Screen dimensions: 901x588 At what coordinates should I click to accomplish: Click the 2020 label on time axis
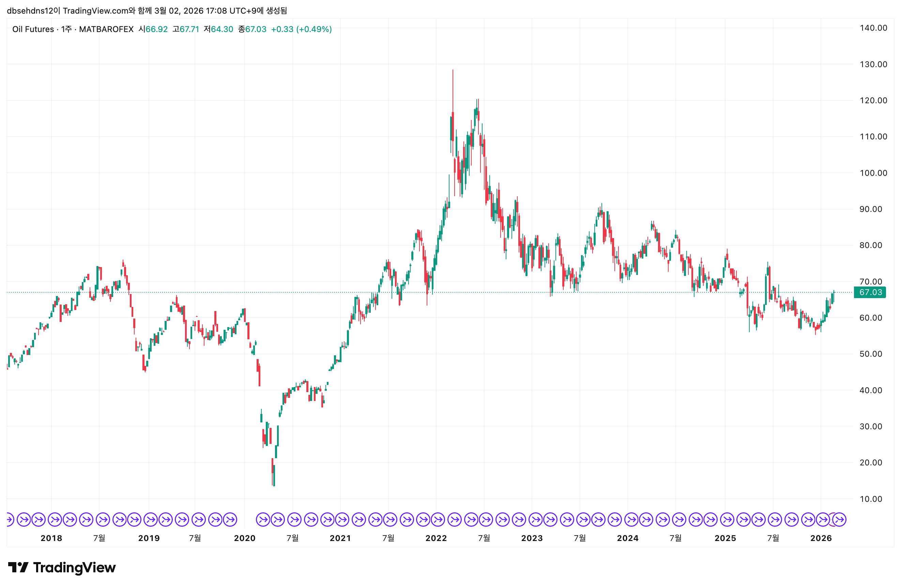click(x=245, y=538)
